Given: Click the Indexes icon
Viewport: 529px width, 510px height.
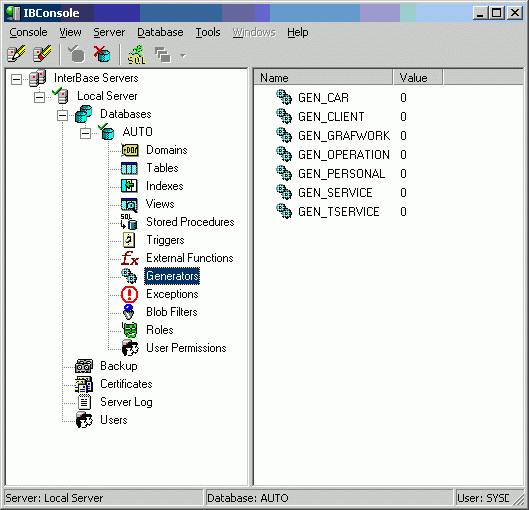Looking at the screenshot, I should (129, 186).
